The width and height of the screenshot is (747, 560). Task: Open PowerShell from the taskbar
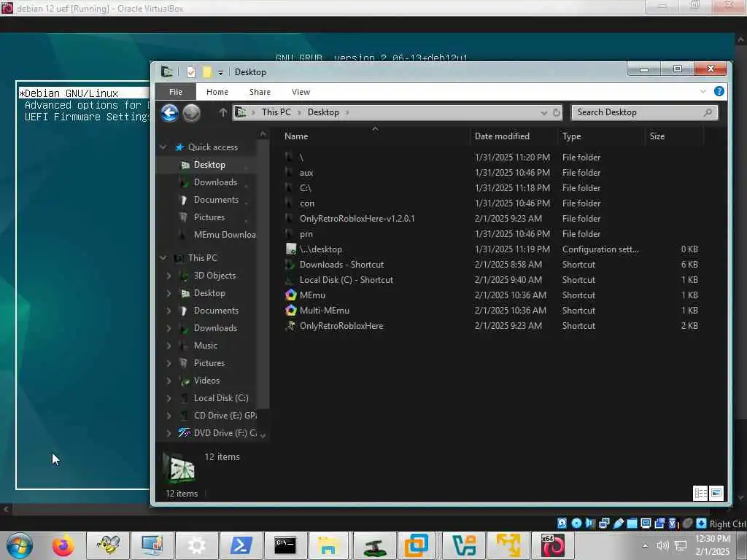[x=241, y=545]
